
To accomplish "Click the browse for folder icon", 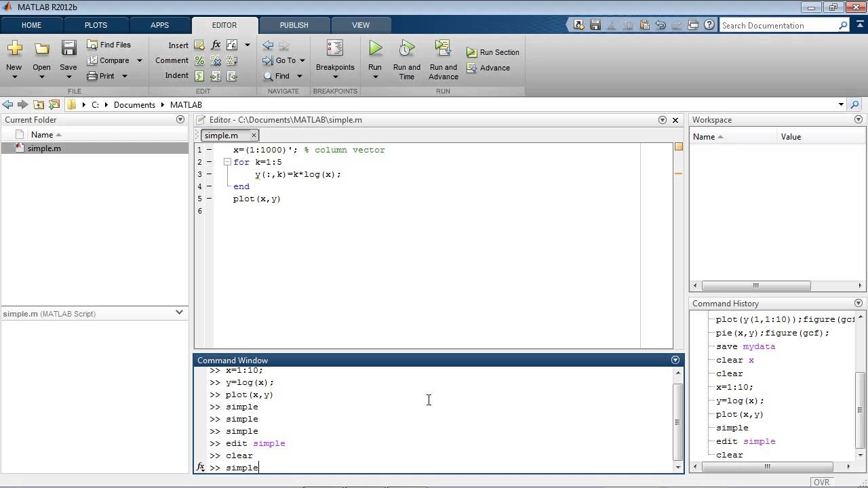I will [54, 104].
